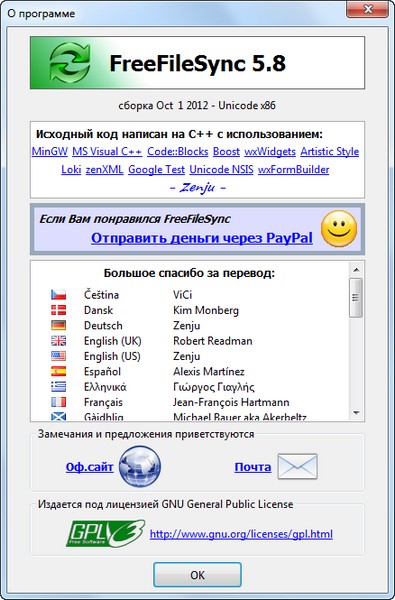
Task: Click the 'Čeština' language row text
Action: (101, 295)
